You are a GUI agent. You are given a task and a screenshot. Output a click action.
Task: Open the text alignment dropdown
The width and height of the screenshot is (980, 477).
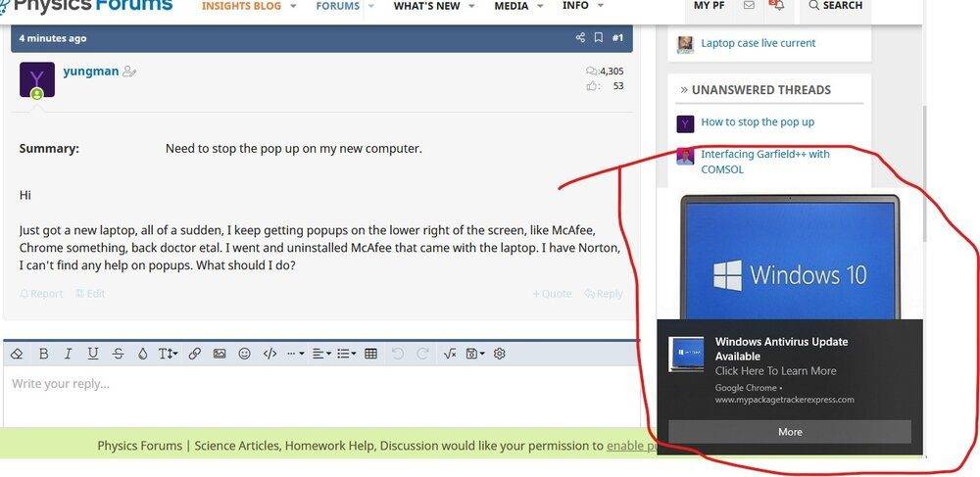321,354
